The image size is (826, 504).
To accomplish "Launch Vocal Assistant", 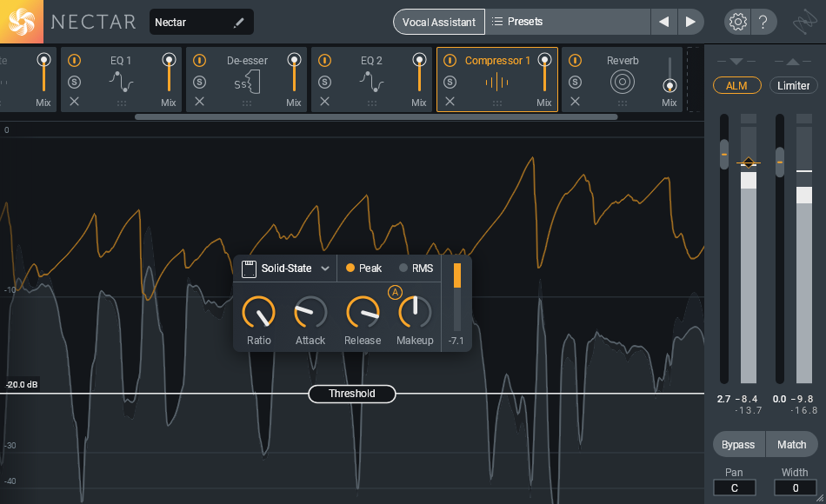I will [x=439, y=22].
